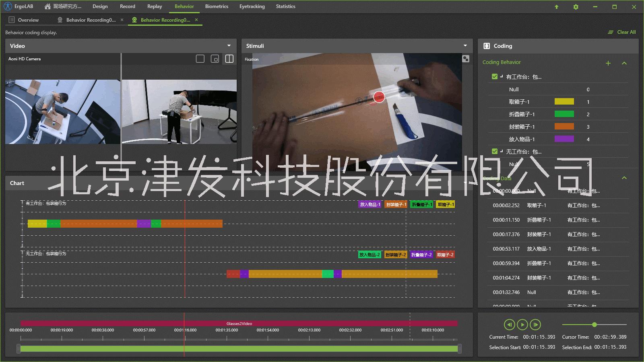Viewport: 644px width, 362px height.
Task: Click the 取箱子-2 red legend tag
Action: [x=445, y=255]
